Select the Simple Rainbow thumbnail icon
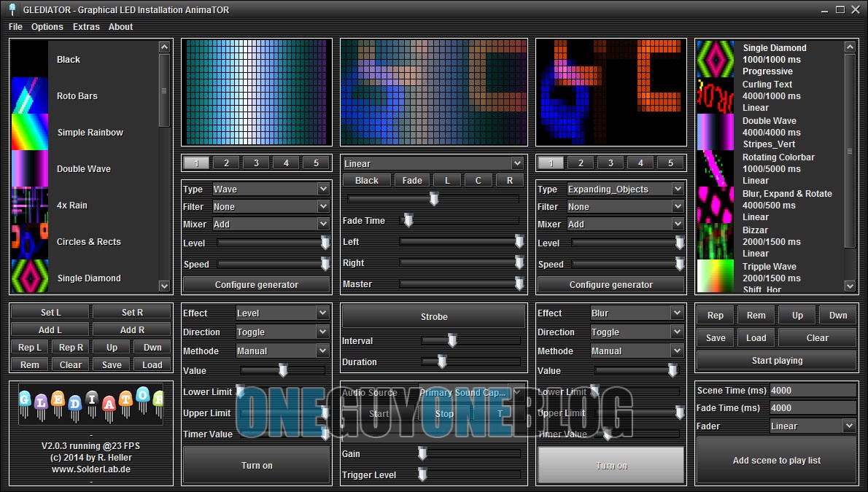The width and height of the screenshot is (868, 492). (30, 132)
